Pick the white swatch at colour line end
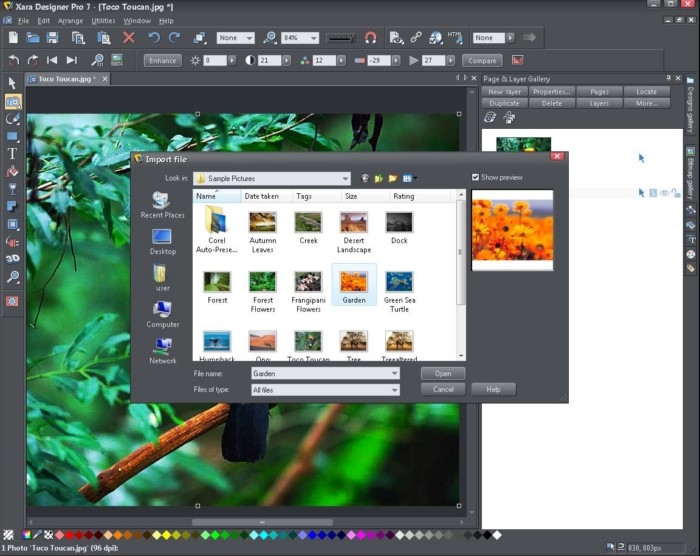Viewport: 700px width, 556px height. [x=497, y=535]
